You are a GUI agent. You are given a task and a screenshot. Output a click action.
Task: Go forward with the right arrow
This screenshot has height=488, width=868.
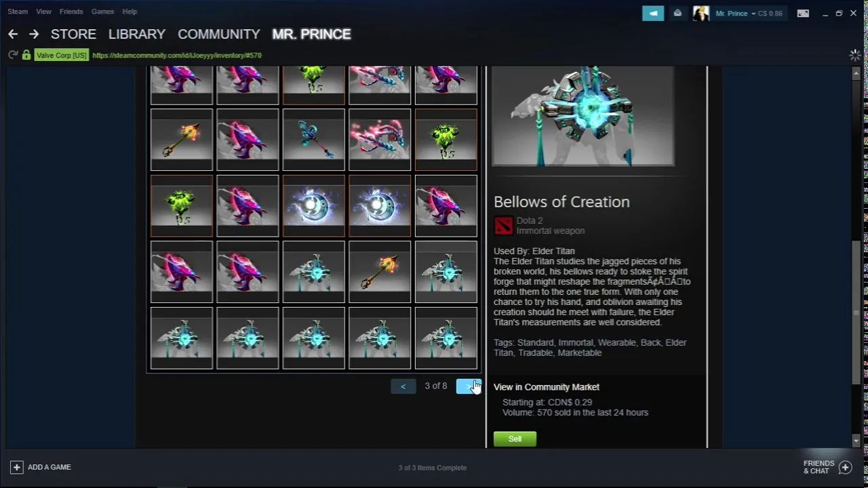tap(34, 34)
